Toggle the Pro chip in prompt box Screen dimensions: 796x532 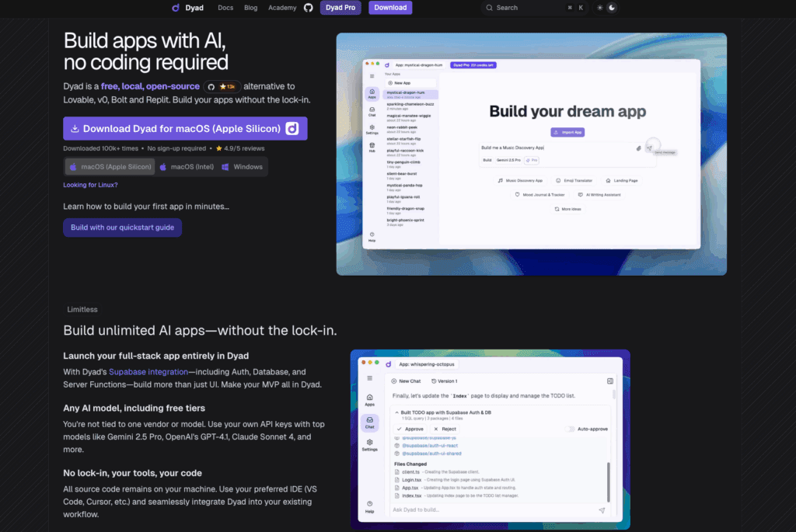[532, 160]
